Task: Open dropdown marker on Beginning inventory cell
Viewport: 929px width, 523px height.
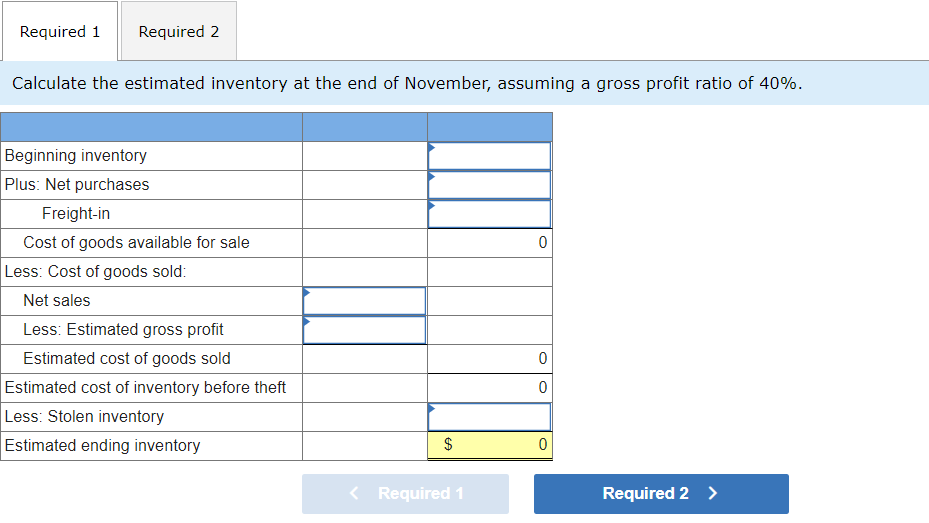Action: 432,148
